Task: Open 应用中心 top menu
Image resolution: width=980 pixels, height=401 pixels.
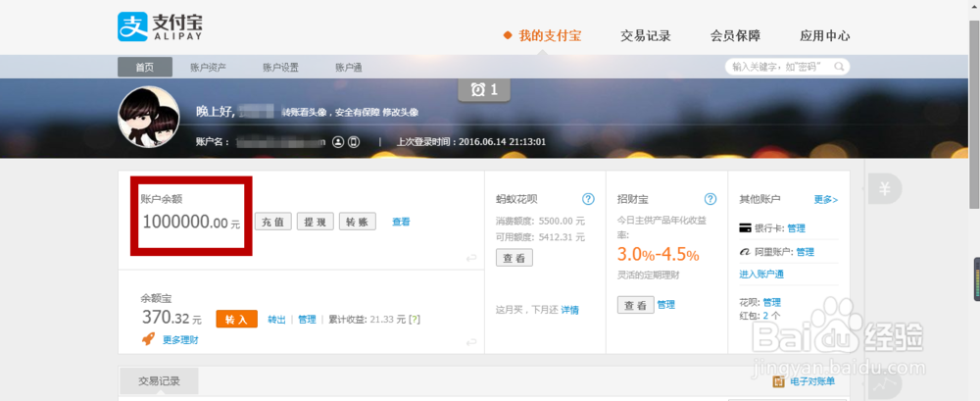Action: point(825,35)
